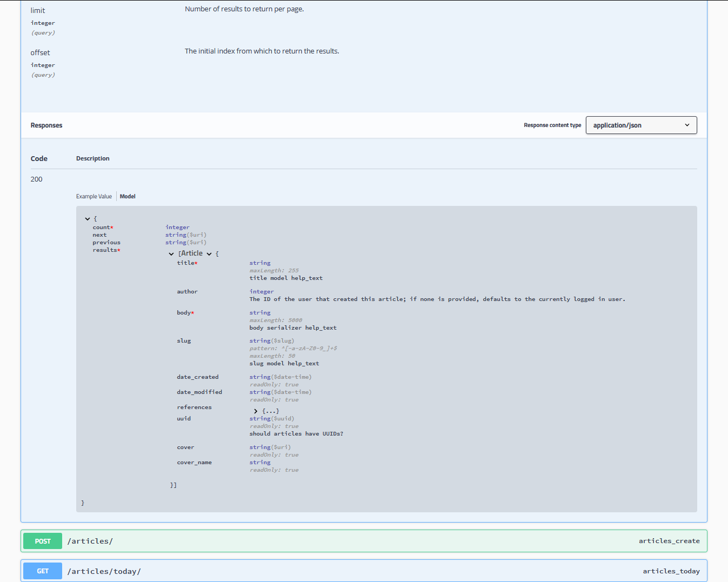Select the Model tab
The width and height of the screenshot is (728, 582).
coord(128,196)
